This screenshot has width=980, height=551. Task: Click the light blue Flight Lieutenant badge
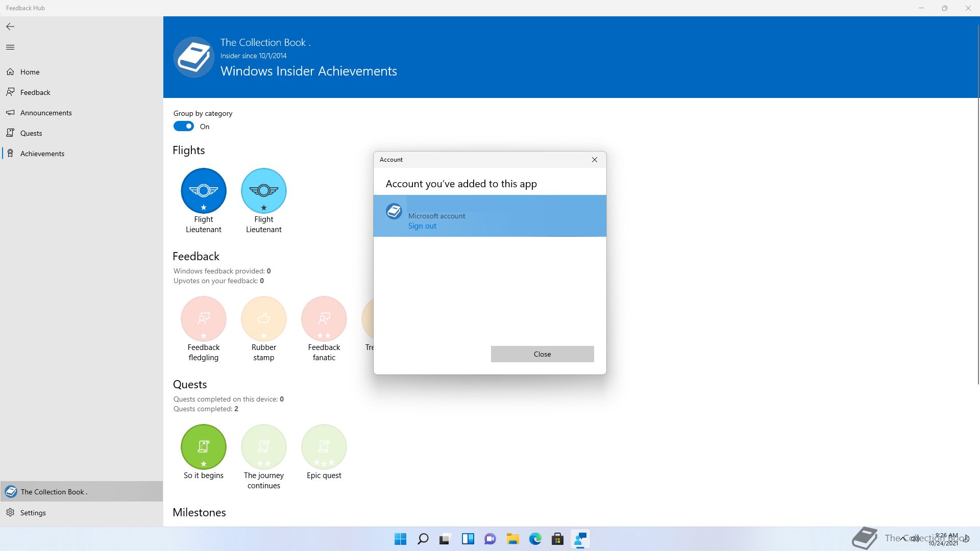[264, 191]
